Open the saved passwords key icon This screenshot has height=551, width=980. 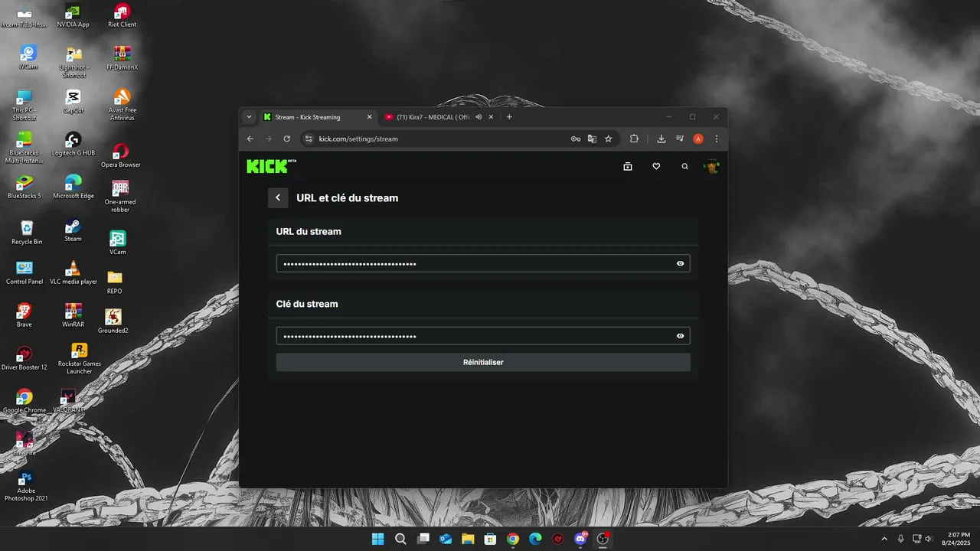tap(575, 139)
